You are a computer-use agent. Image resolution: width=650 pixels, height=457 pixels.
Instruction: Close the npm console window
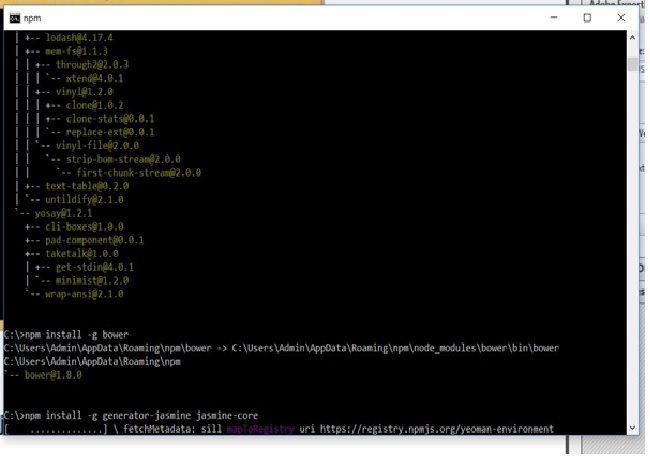coord(621,17)
